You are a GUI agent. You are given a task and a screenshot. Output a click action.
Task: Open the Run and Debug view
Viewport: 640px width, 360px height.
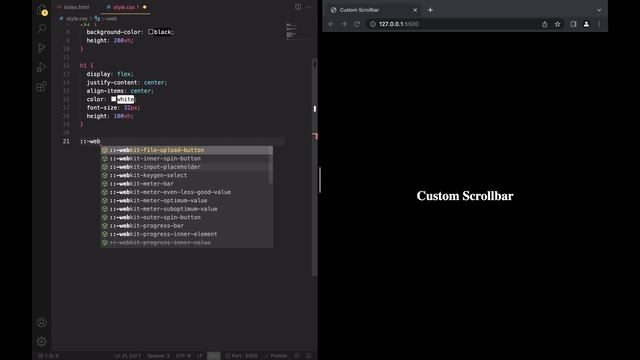pos(42,67)
